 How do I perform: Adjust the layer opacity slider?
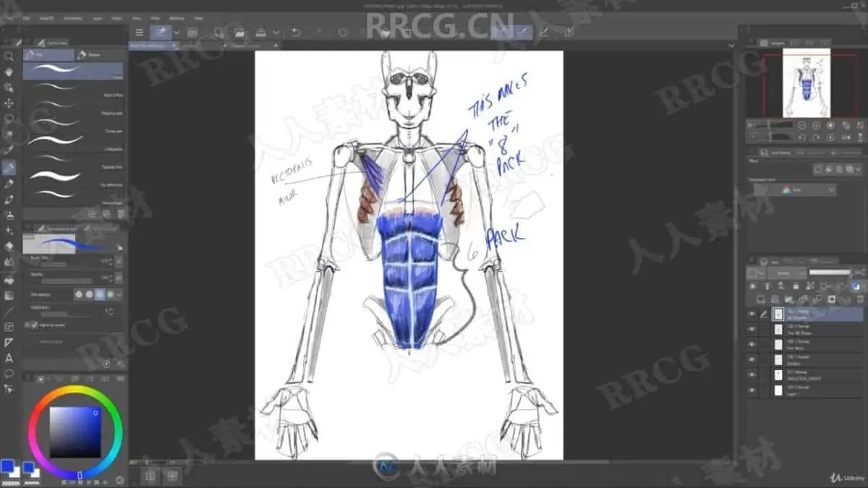pyautogui.click(x=830, y=273)
